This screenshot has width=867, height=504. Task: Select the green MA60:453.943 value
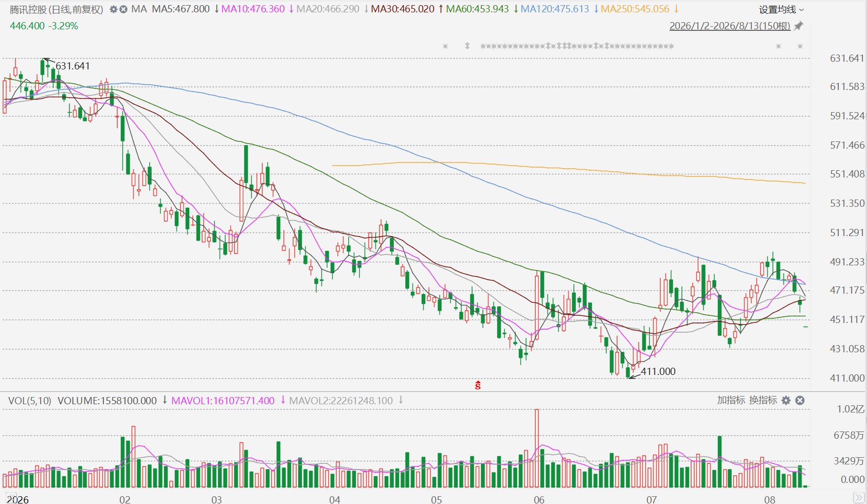click(x=477, y=9)
